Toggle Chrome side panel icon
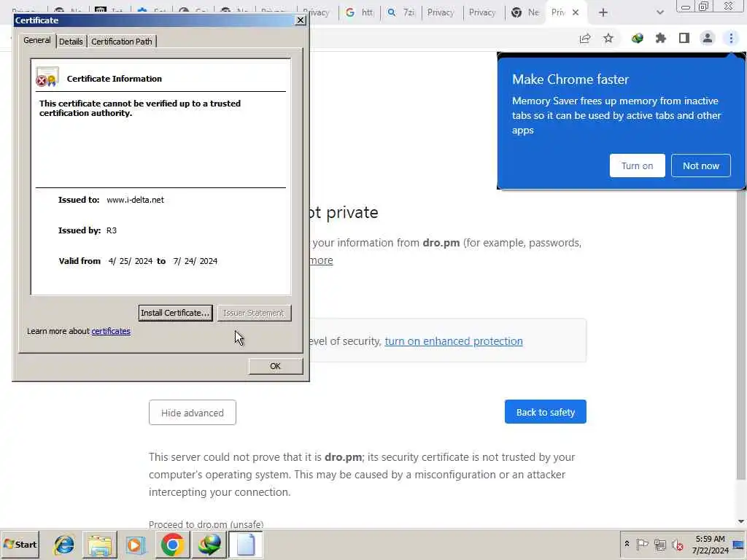The width and height of the screenshot is (747, 560). pyautogui.click(x=684, y=38)
